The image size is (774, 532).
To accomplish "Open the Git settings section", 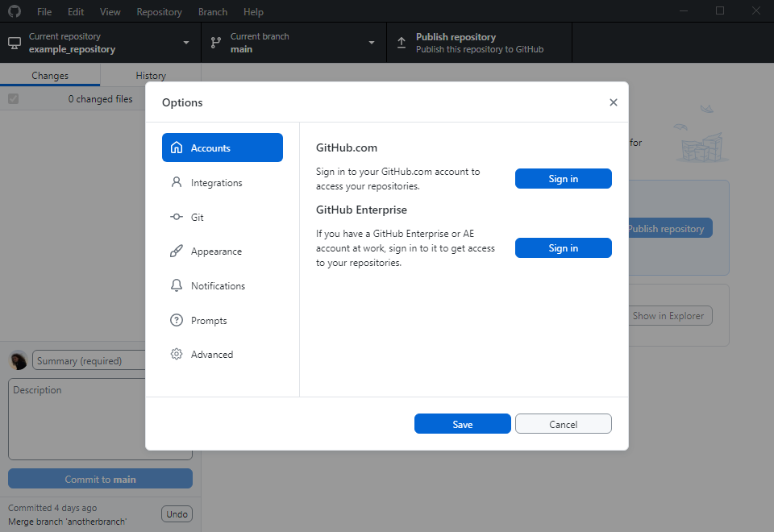I will point(223,217).
